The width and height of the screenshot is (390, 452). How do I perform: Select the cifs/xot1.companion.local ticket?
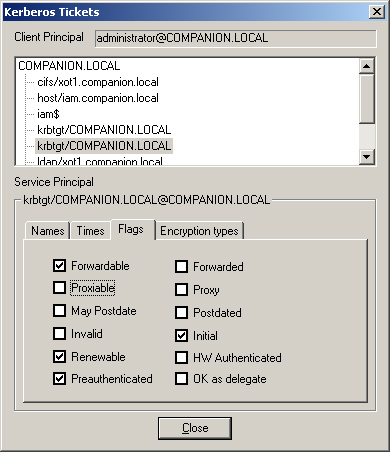tap(98, 82)
